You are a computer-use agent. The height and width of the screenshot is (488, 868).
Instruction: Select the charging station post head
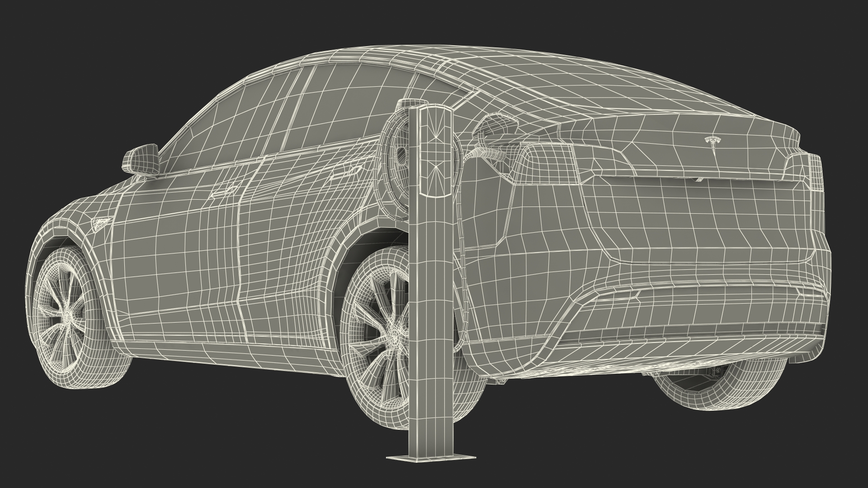coord(435,151)
